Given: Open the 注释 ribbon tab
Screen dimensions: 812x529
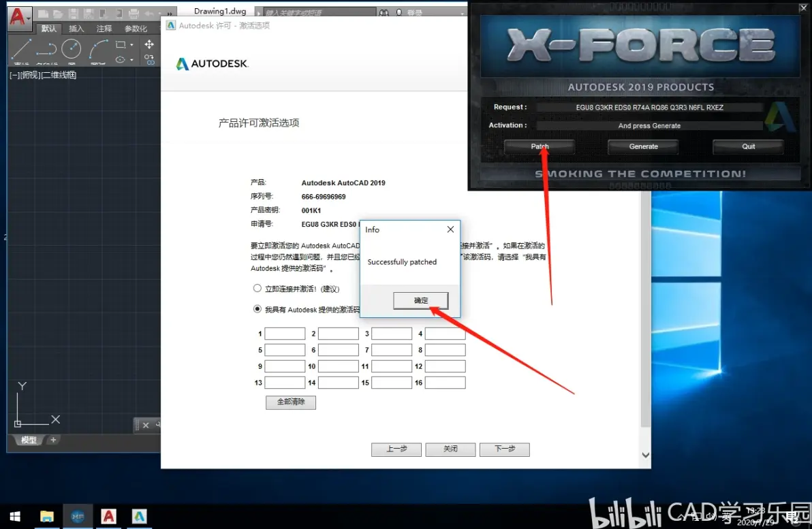Looking at the screenshot, I should 104,29.
